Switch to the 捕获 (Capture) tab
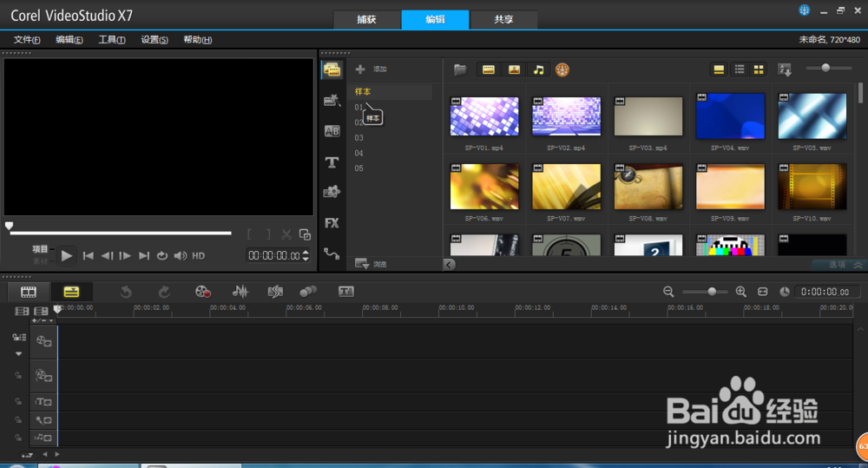868x468 pixels. coord(366,19)
